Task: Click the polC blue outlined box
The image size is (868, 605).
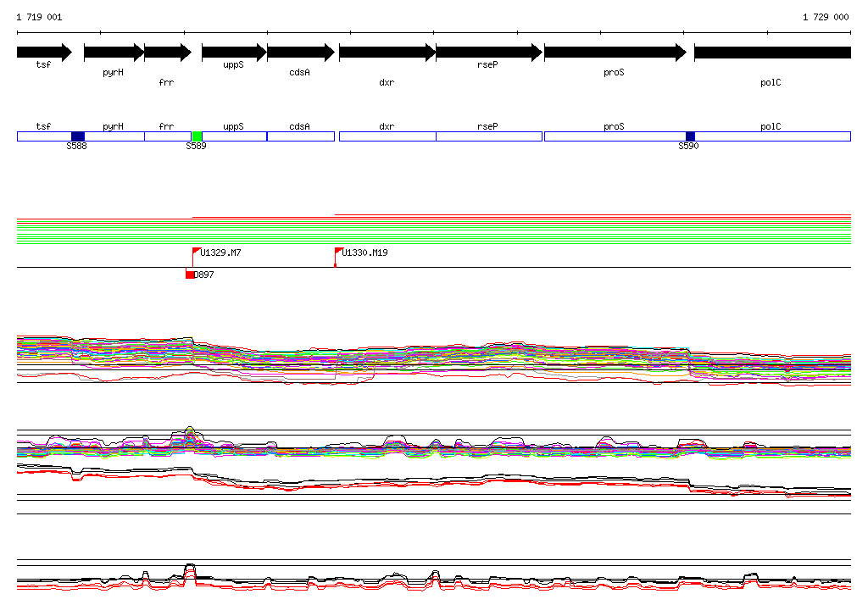Action: (x=773, y=136)
